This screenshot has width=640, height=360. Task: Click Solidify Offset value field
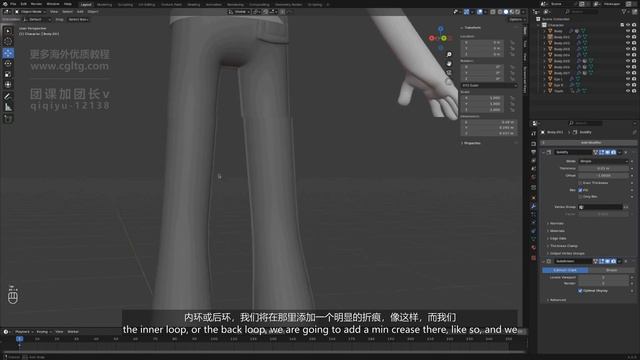pyautogui.click(x=603, y=176)
